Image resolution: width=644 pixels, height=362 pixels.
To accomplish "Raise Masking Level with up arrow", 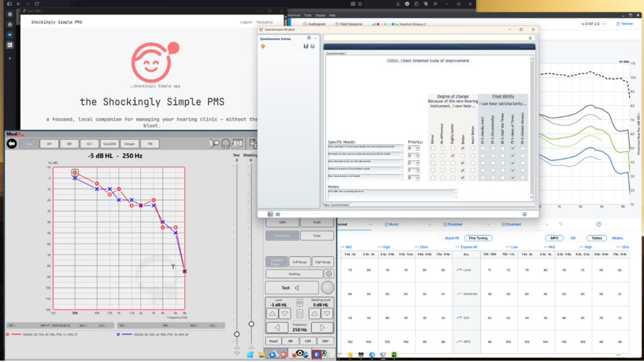I will [314, 314].
